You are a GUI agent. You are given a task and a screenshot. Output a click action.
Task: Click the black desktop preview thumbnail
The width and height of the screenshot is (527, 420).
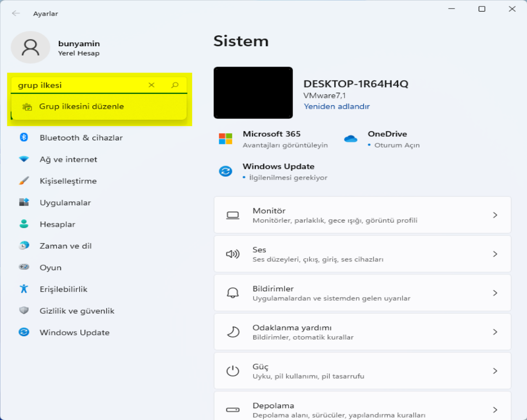click(x=253, y=93)
